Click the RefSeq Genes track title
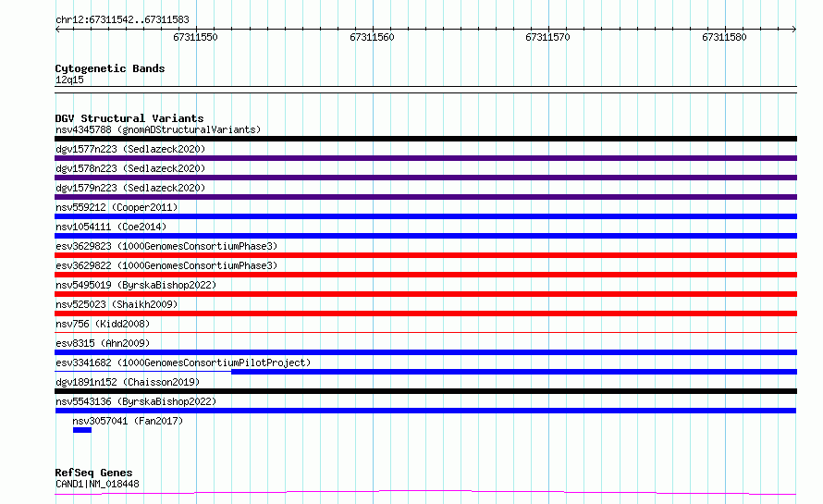 click(x=93, y=473)
